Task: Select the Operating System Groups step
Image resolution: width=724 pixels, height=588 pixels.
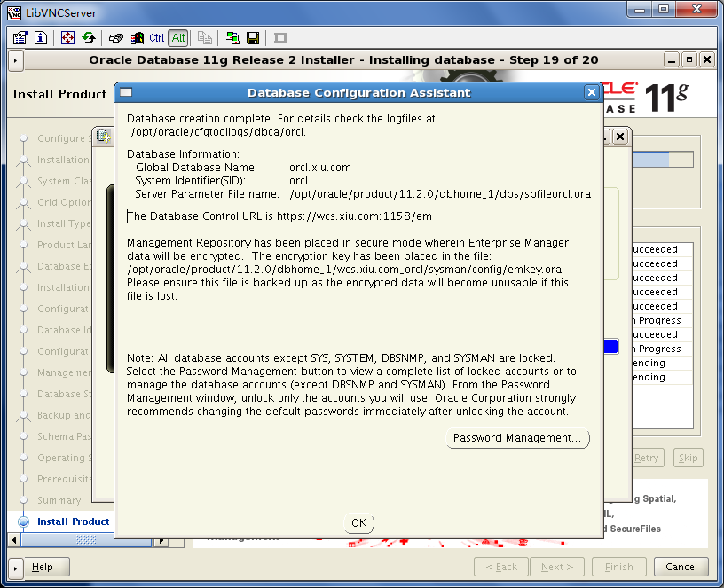Action: (x=65, y=458)
